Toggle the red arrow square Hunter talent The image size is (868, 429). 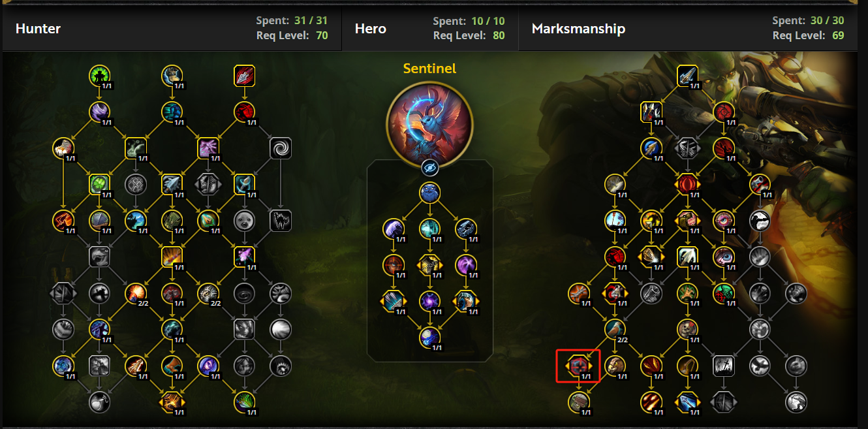pos(244,76)
